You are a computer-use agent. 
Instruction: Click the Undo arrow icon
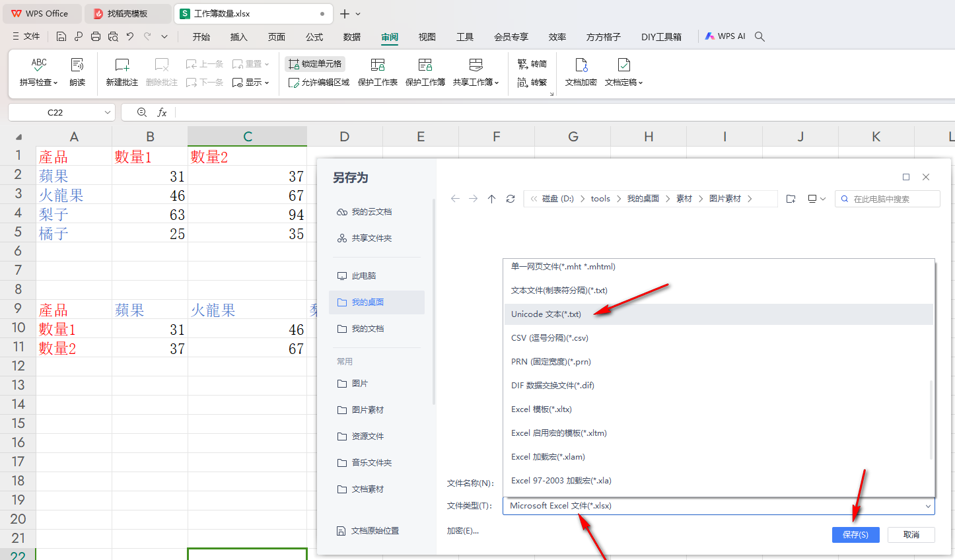pyautogui.click(x=130, y=36)
